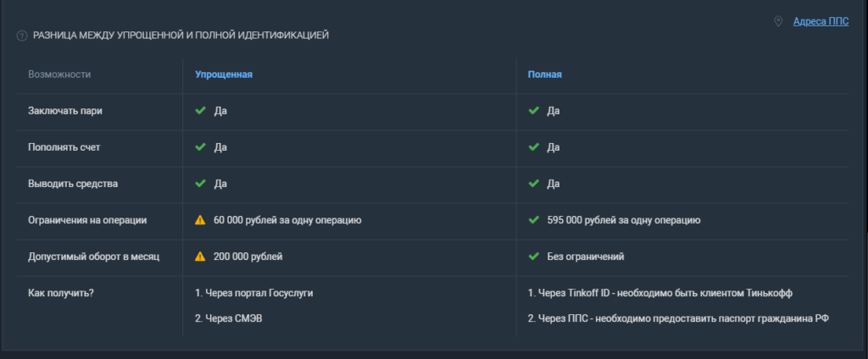Image resolution: width=868 pixels, height=359 pixels.
Task: Click the question mark icon near the heading
Action: [x=22, y=36]
